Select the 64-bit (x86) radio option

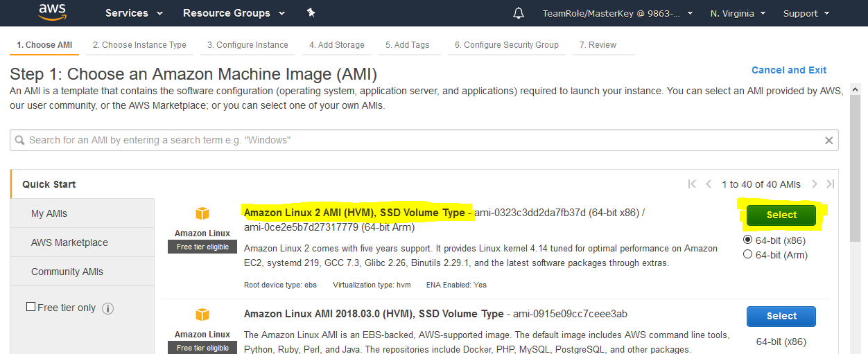pyautogui.click(x=747, y=240)
